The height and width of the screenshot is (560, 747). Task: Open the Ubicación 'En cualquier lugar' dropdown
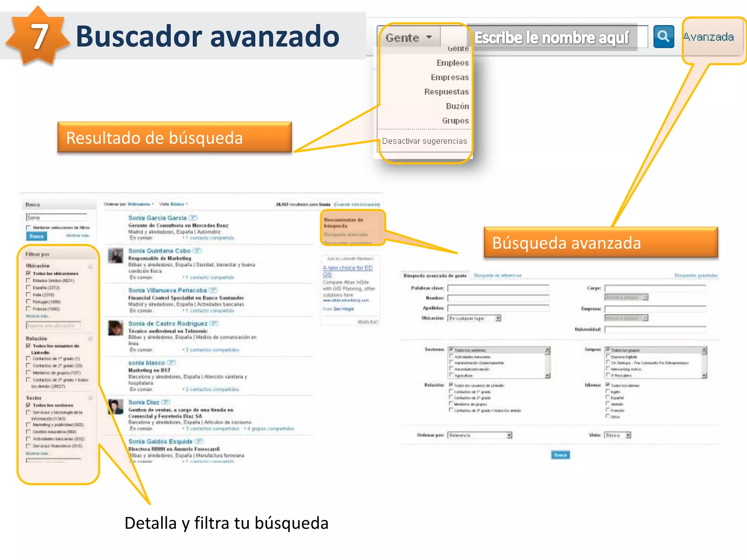point(475,318)
